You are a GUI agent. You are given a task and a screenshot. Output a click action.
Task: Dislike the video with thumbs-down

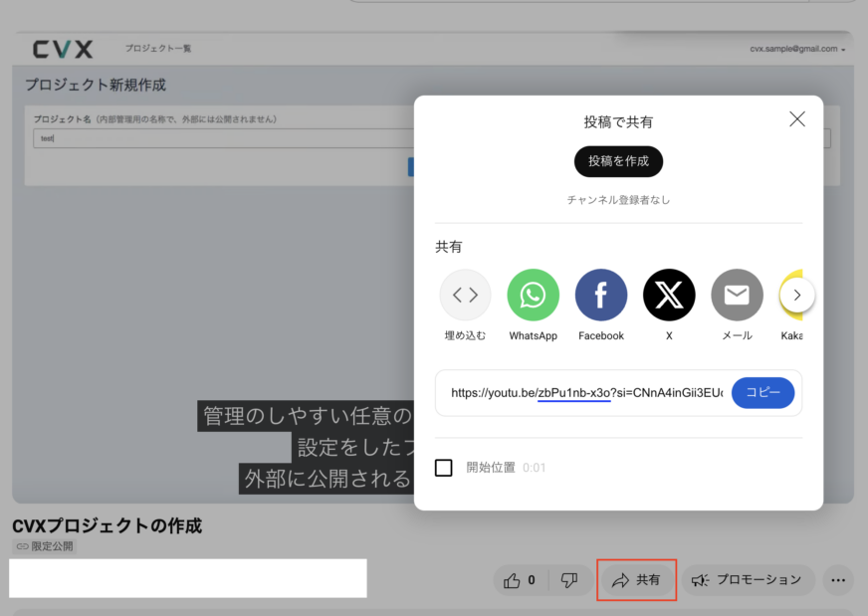[x=569, y=580]
